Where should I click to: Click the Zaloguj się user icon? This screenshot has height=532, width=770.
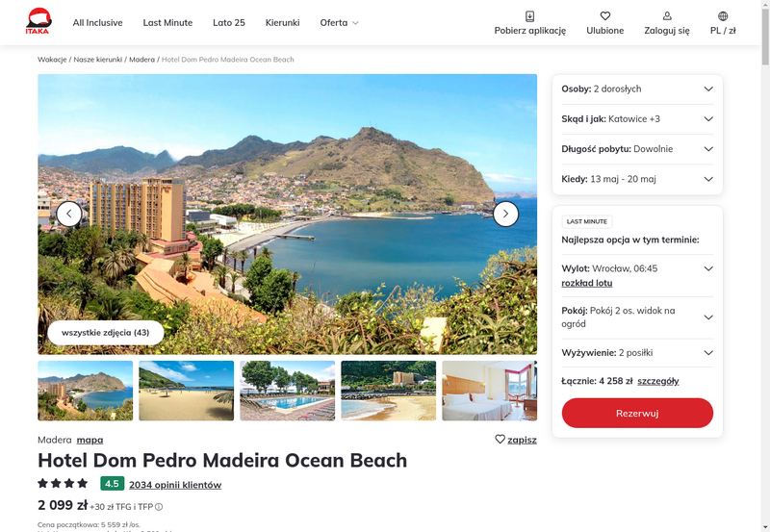point(667,16)
